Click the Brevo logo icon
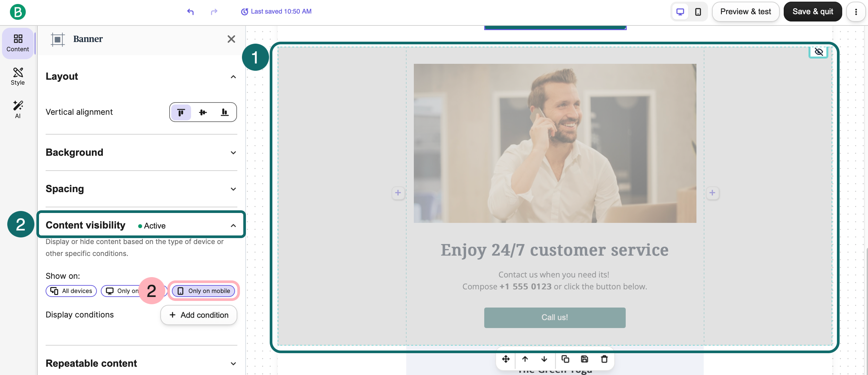 point(18,12)
